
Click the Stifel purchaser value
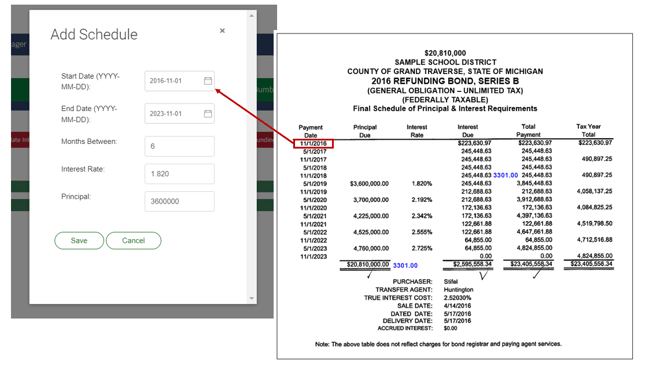tap(451, 281)
